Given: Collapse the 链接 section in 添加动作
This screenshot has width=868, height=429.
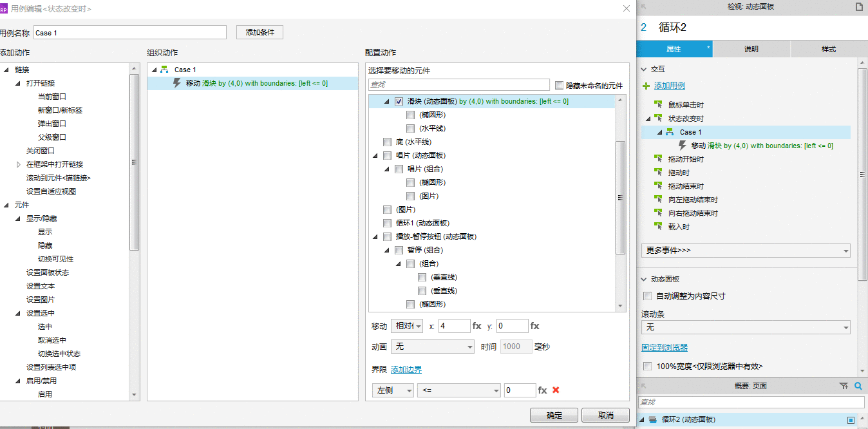Looking at the screenshot, I should pos(6,70).
